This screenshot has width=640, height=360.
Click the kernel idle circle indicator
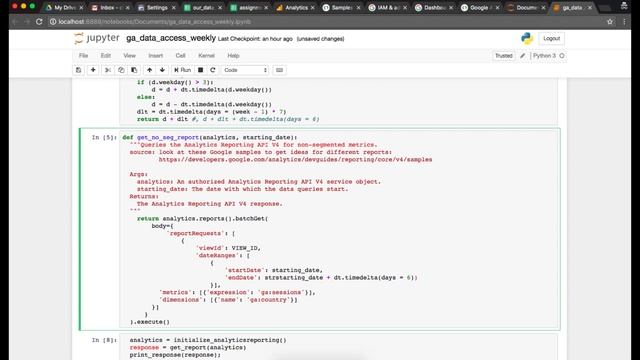tap(562, 56)
